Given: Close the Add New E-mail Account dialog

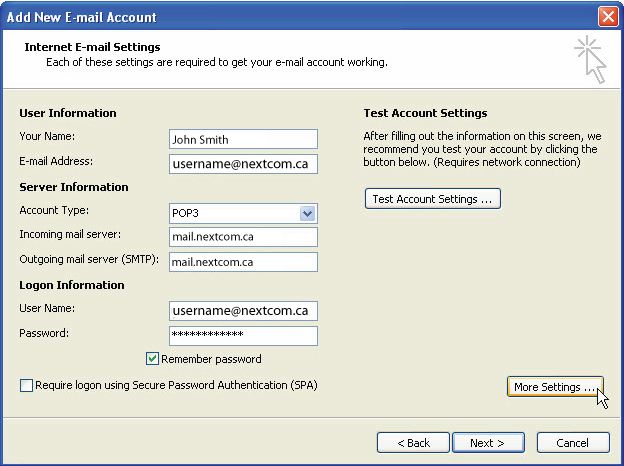Looking at the screenshot, I should click(x=607, y=17).
